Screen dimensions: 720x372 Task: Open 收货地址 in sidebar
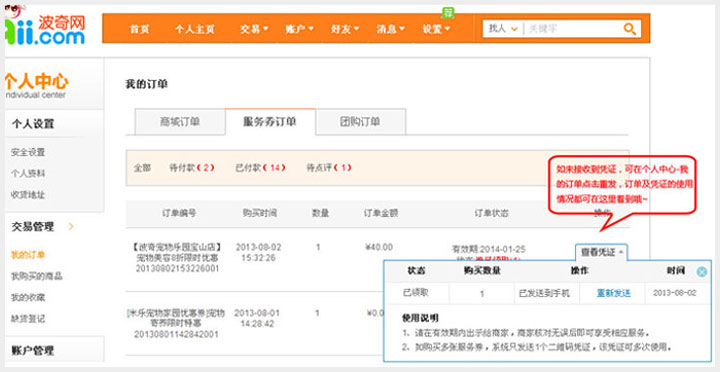pyautogui.click(x=28, y=194)
